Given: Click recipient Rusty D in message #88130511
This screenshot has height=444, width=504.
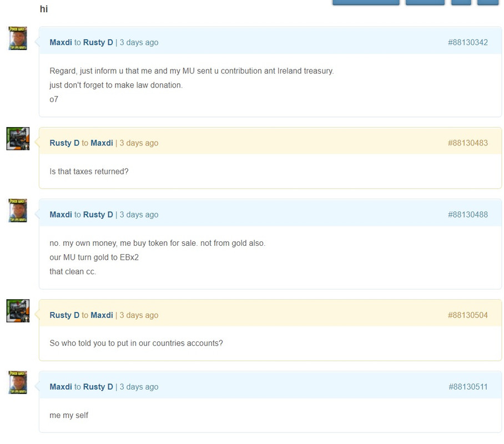Looking at the screenshot, I should point(98,387).
